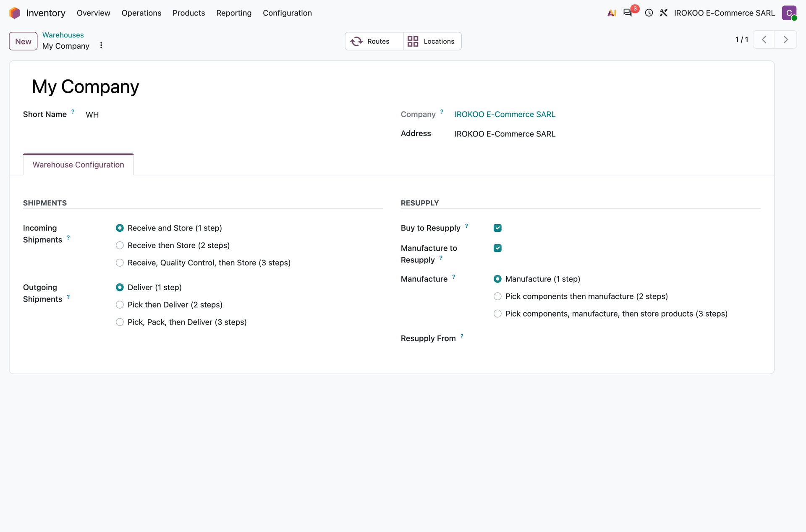The height and width of the screenshot is (532, 806).
Task: Open the debug tools wrench icon
Action: [663, 13]
